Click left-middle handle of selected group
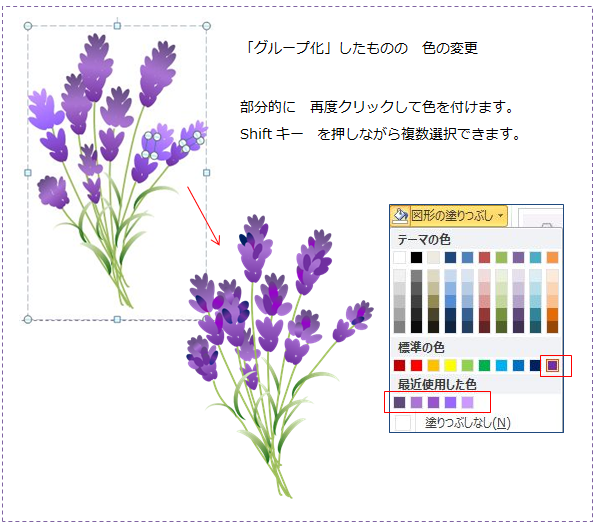This screenshot has width=599, height=529. point(28,173)
